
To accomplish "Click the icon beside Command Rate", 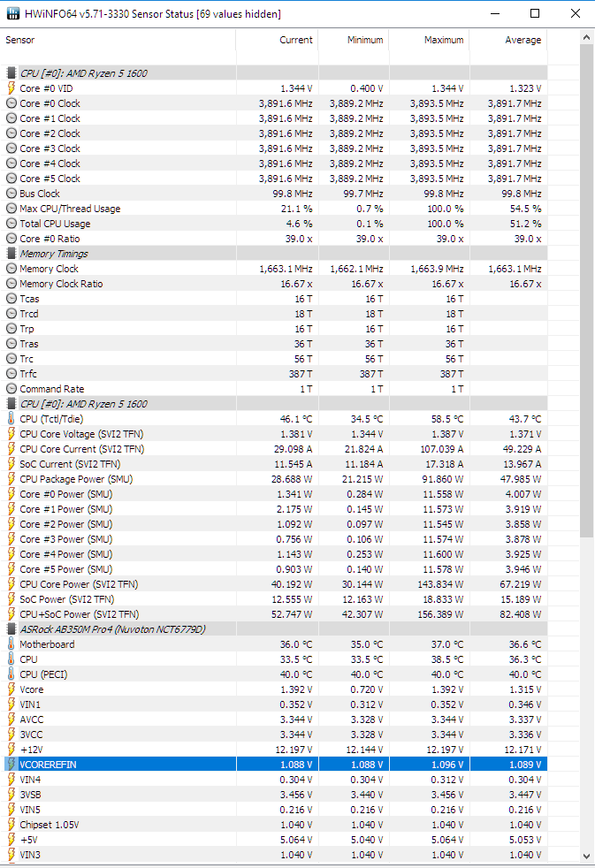I will tap(11, 389).
